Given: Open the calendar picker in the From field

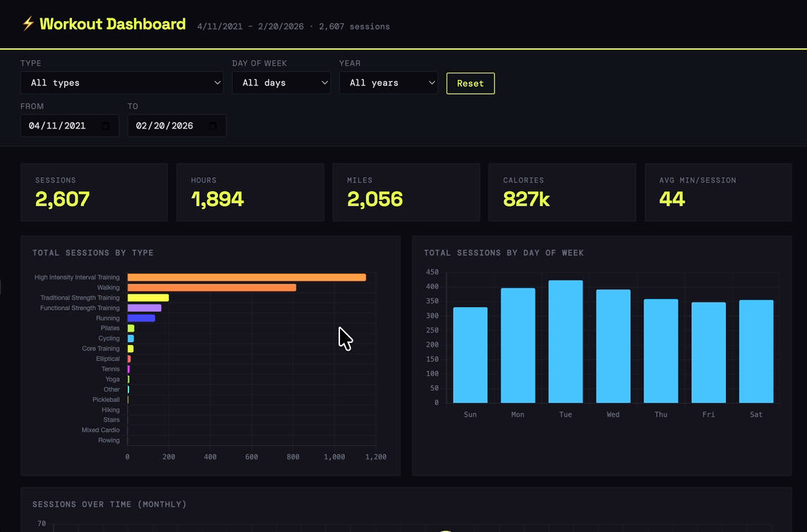Looking at the screenshot, I should click(106, 126).
